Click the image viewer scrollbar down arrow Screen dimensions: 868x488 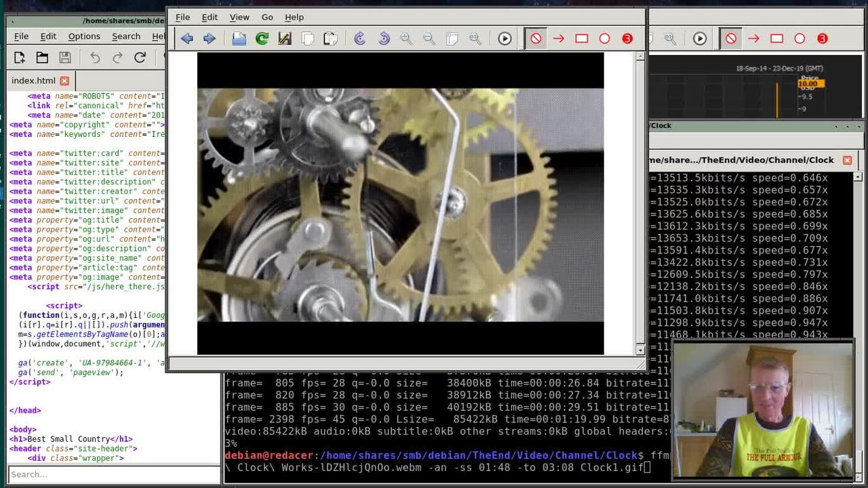640,350
